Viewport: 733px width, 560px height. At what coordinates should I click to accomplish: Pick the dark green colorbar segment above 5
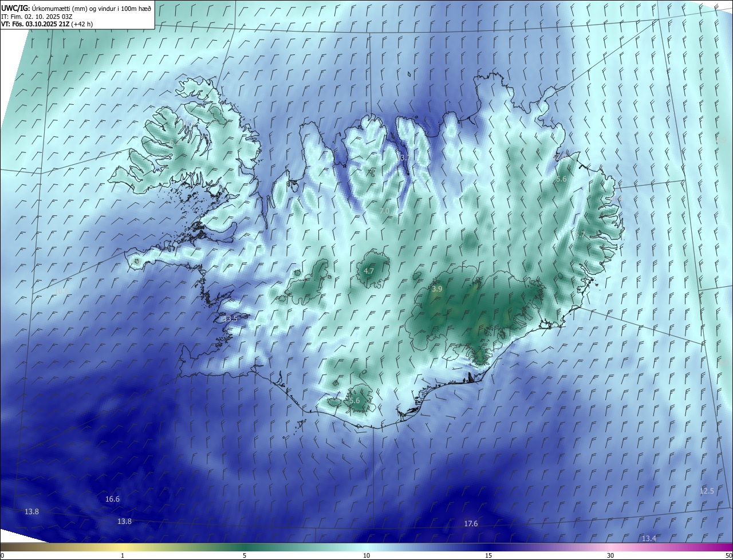pyautogui.click(x=245, y=547)
